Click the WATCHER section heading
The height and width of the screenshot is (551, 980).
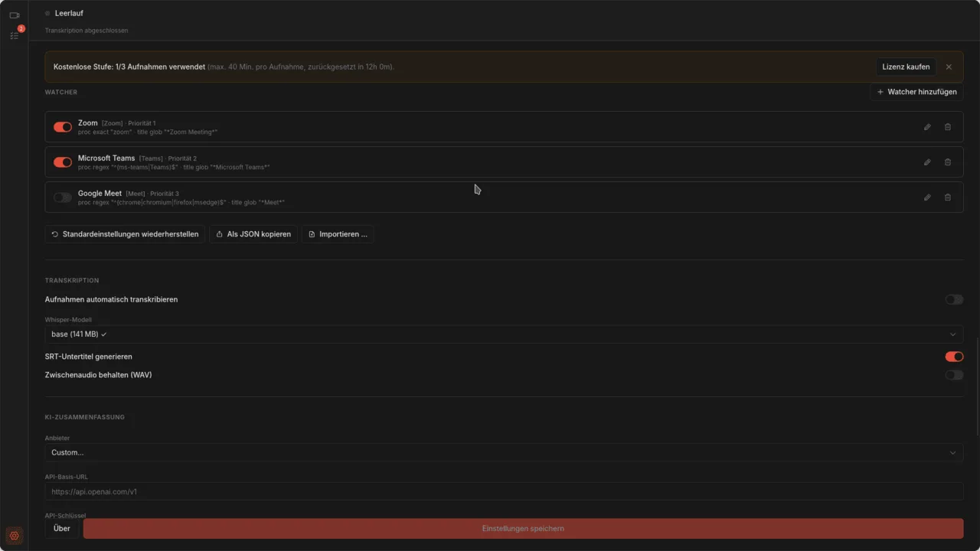(x=61, y=92)
